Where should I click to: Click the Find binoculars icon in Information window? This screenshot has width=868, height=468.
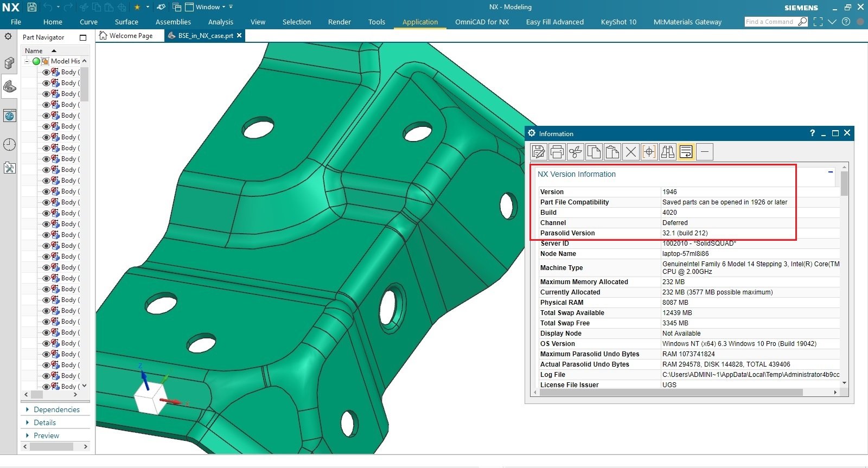pos(668,152)
